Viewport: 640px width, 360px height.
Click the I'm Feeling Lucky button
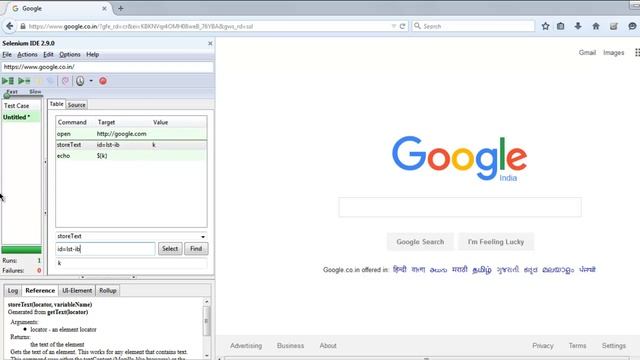[496, 242]
